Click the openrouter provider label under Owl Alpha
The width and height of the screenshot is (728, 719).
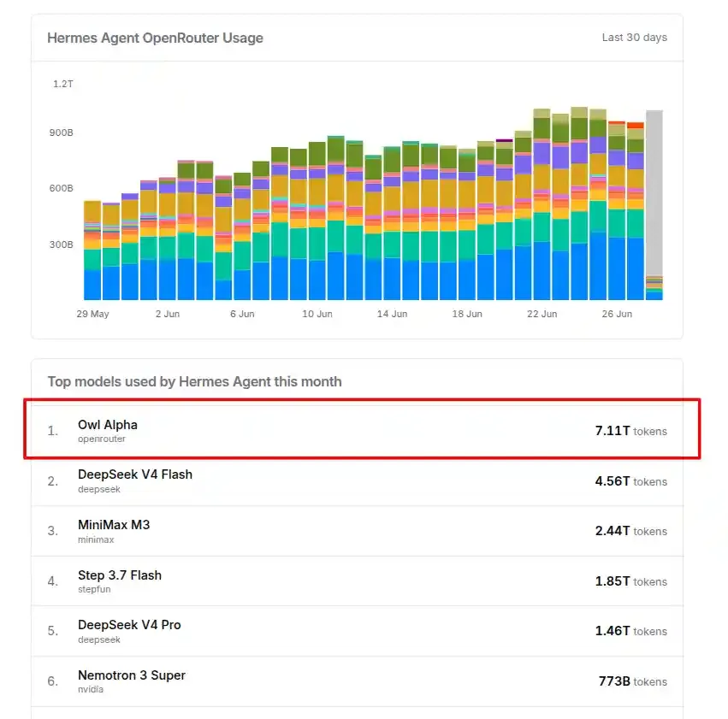(101, 439)
